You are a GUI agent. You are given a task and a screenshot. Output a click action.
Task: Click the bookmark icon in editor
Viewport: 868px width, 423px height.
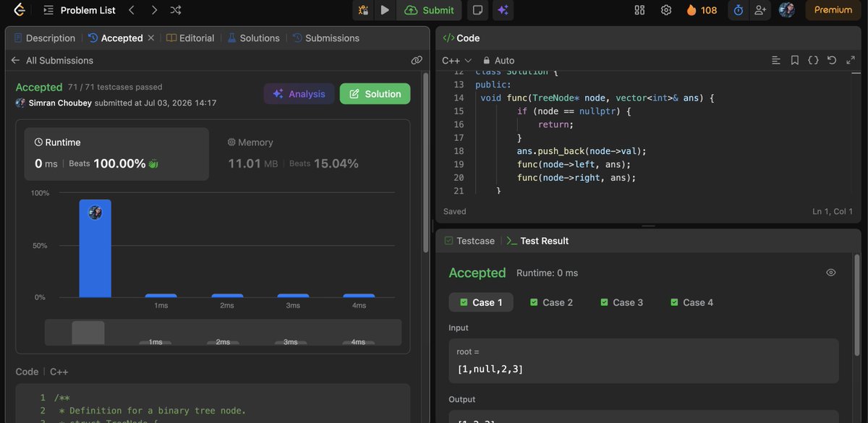(x=795, y=61)
